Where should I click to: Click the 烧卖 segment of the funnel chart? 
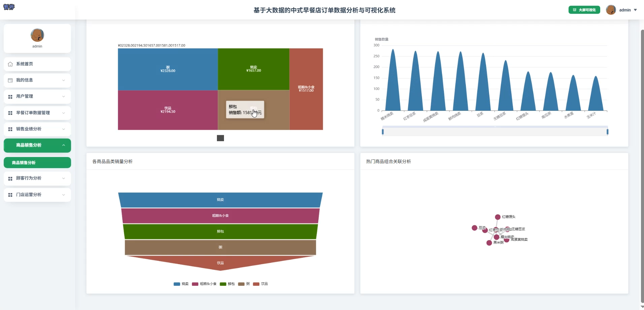[x=220, y=200]
